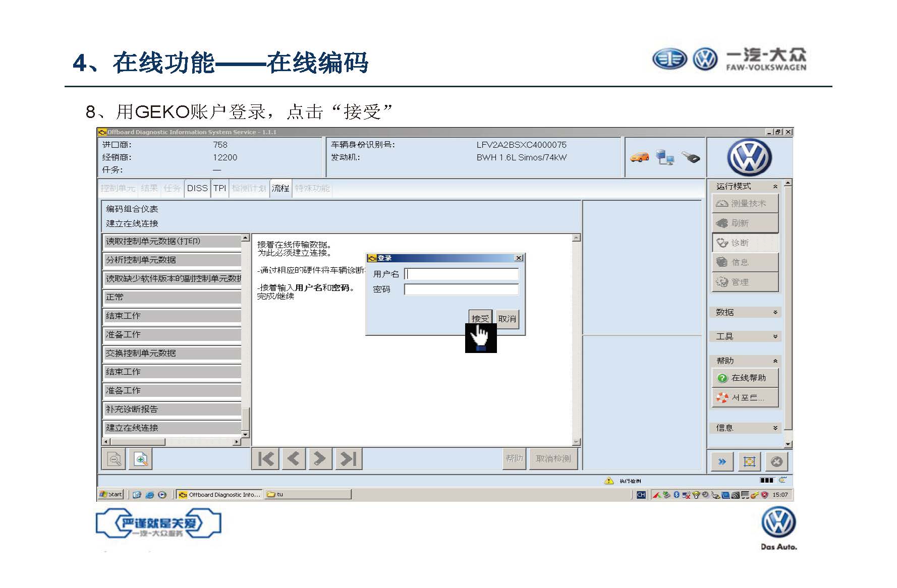Switch to the 任务 tab
This screenshot has height=588, width=897.
[172, 188]
